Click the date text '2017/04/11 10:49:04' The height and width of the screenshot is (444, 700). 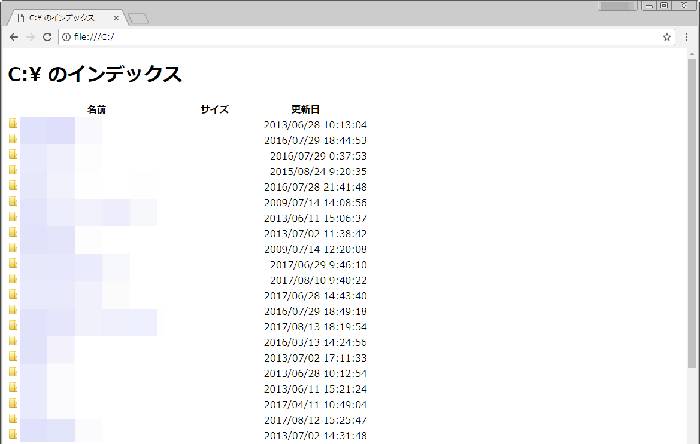coord(315,405)
